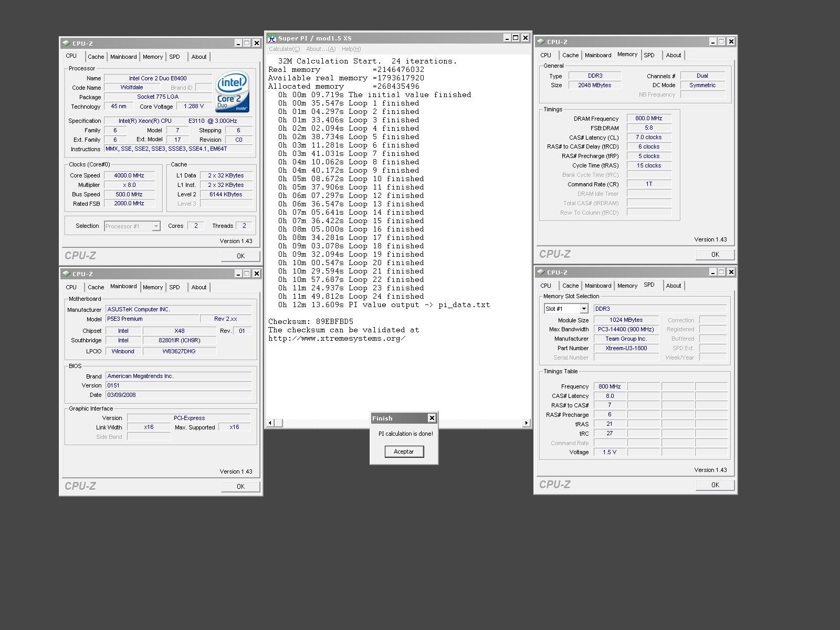Click CPU-Z icon in Mainboard window title

66,274
